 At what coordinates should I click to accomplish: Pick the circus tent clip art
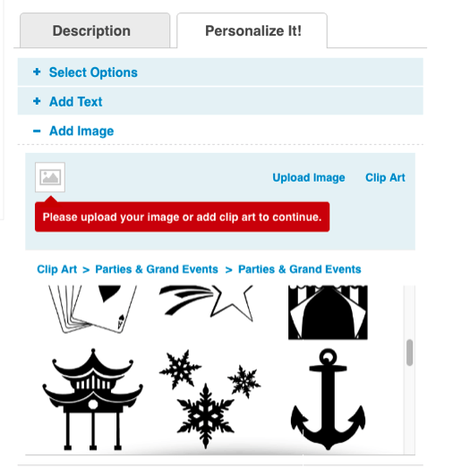(328, 312)
